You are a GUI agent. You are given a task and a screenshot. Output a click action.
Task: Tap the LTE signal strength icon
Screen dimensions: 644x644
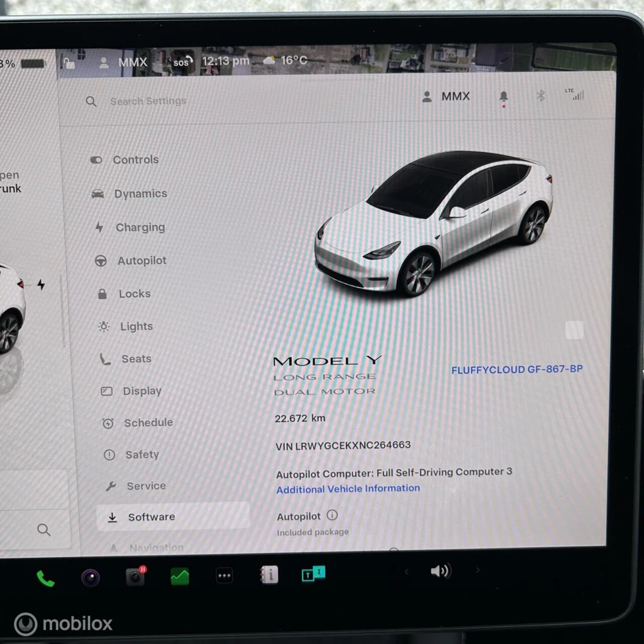point(575,94)
